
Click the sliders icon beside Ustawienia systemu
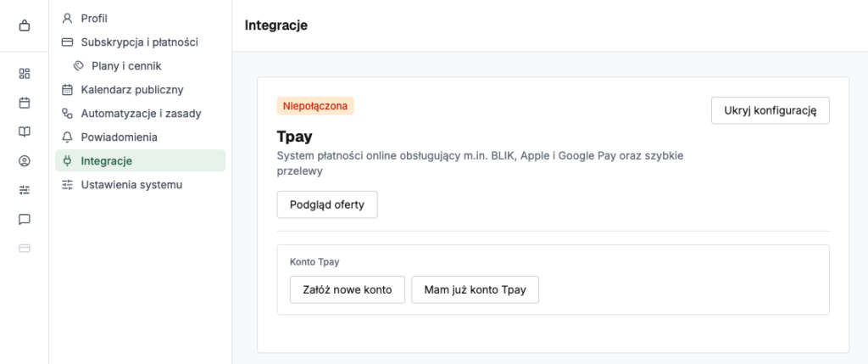[x=68, y=185]
